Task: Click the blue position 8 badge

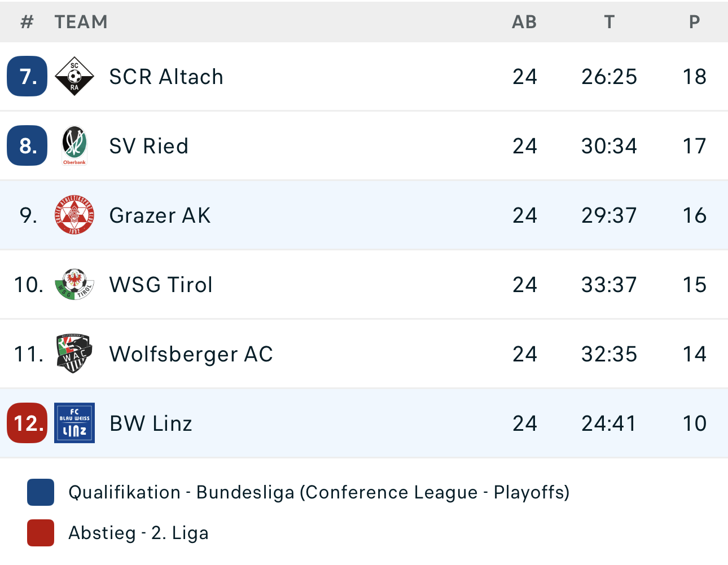Action: point(27,145)
